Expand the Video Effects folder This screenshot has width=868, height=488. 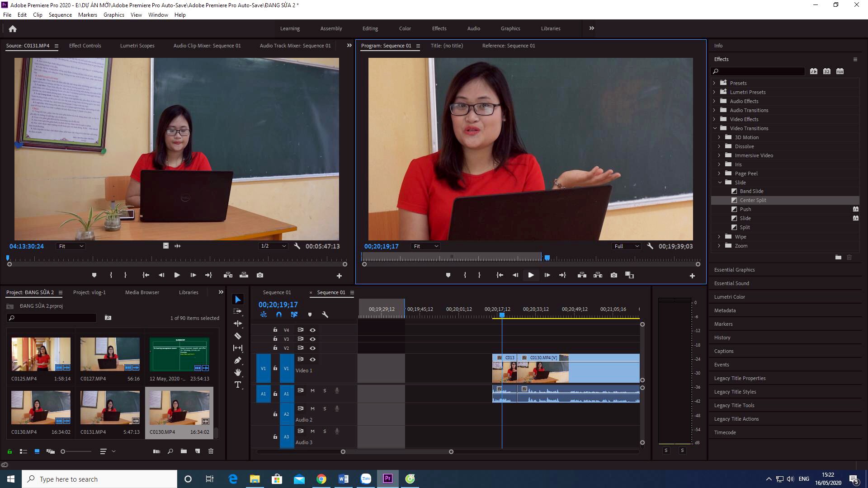click(714, 119)
